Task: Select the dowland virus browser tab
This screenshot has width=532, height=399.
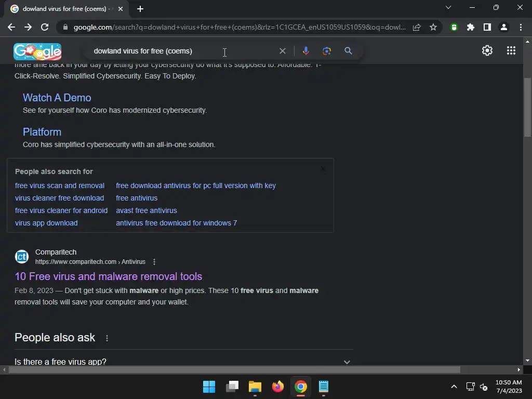Action: point(66,9)
